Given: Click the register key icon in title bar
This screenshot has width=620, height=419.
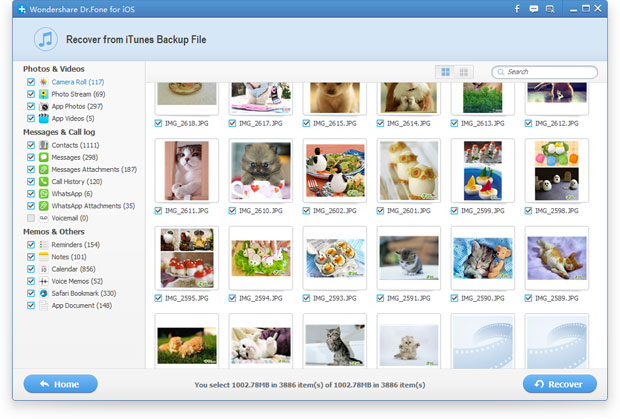Looking at the screenshot, I should (550, 9).
